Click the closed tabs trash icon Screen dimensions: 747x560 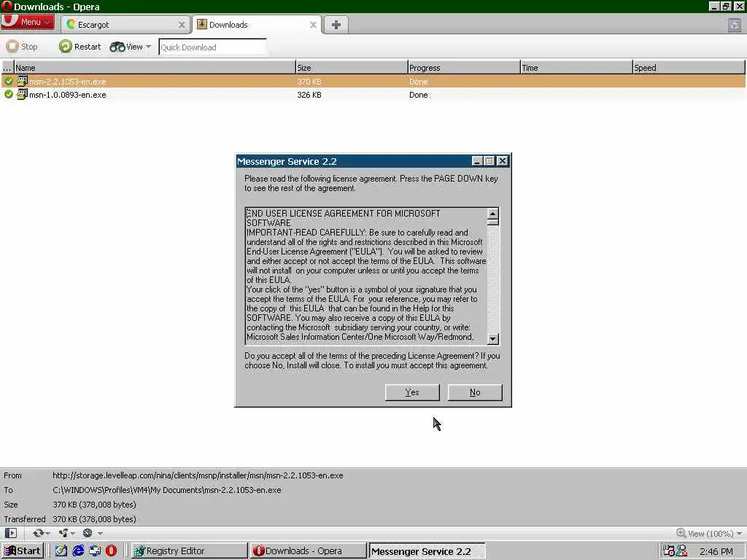(735, 26)
